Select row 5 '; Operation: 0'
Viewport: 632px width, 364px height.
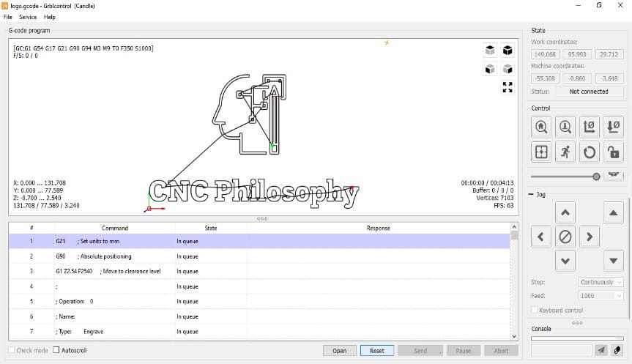(x=259, y=301)
